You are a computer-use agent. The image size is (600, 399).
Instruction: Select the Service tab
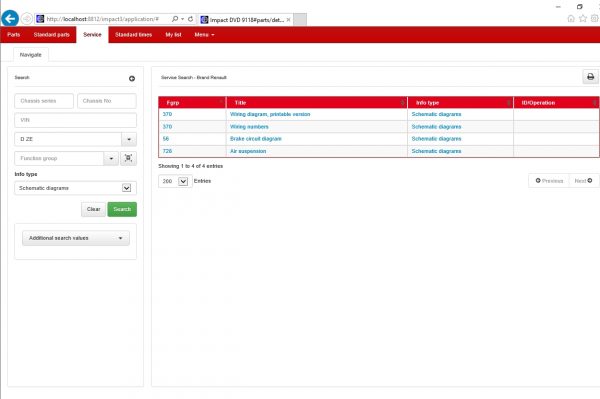pyautogui.click(x=92, y=35)
